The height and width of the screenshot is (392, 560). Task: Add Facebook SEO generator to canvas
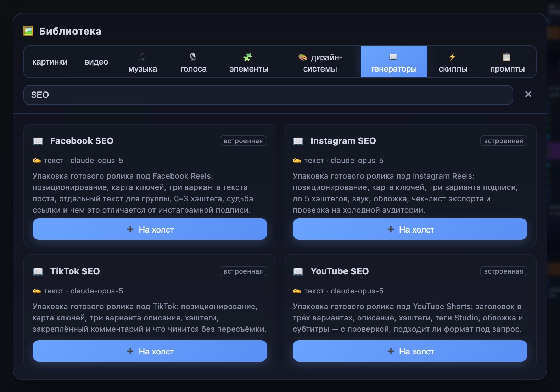pos(150,229)
